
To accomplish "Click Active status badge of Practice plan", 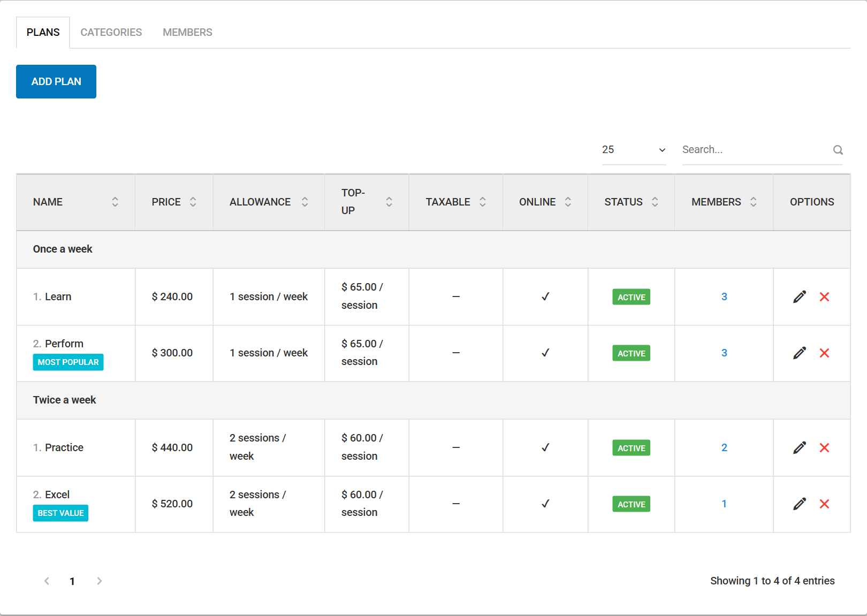I will (632, 448).
